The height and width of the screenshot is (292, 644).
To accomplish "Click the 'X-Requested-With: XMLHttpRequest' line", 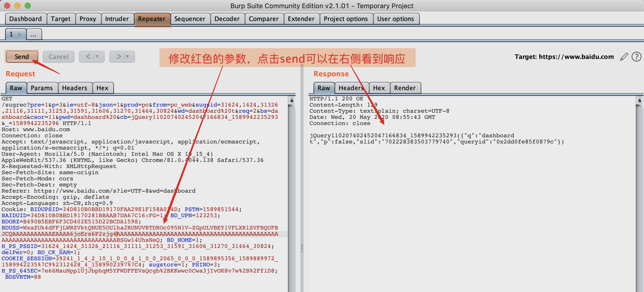I will click(59, 166).
